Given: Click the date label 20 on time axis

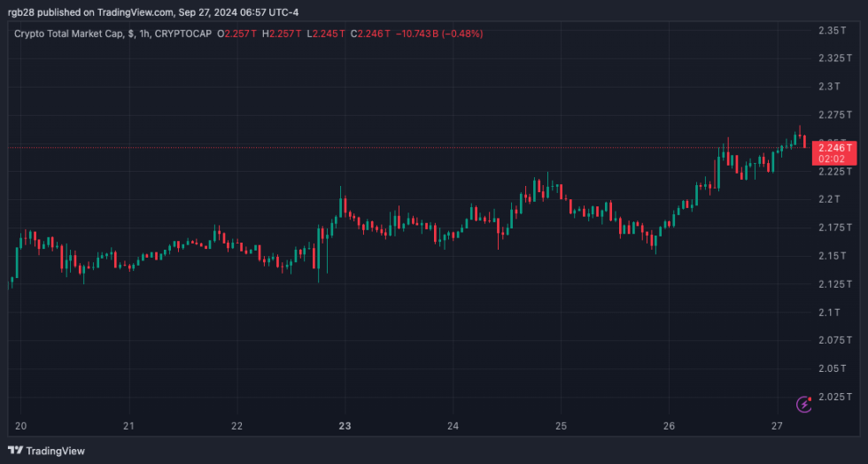Looking at the screenshot, I should pos(21,426).
